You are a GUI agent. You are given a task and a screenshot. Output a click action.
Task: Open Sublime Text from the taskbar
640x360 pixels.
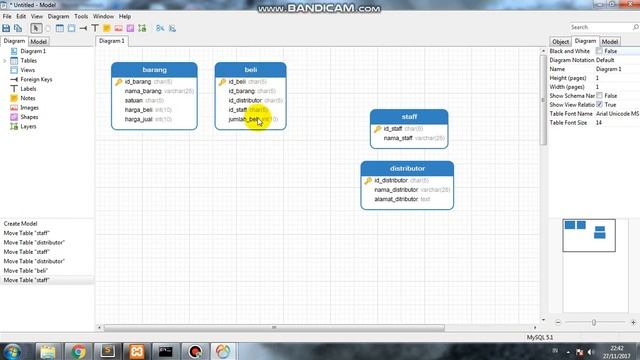[x=107, y=351]
